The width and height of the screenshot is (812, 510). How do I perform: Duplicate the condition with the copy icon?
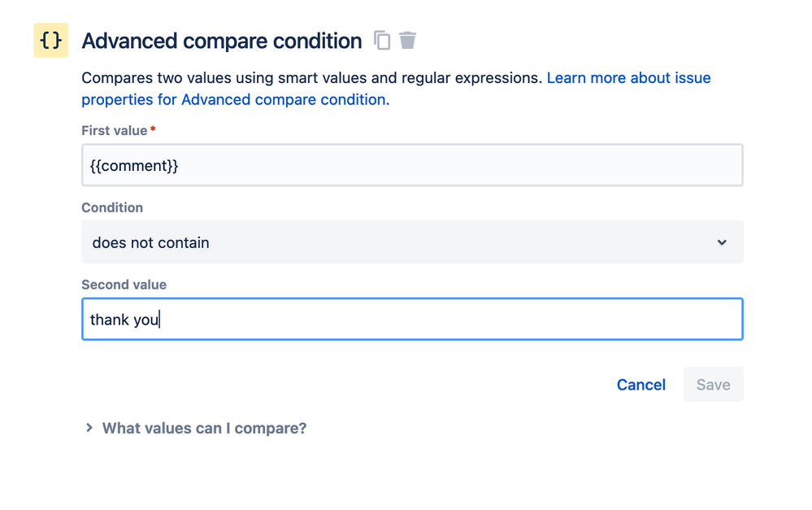click(x=382, y=40)
